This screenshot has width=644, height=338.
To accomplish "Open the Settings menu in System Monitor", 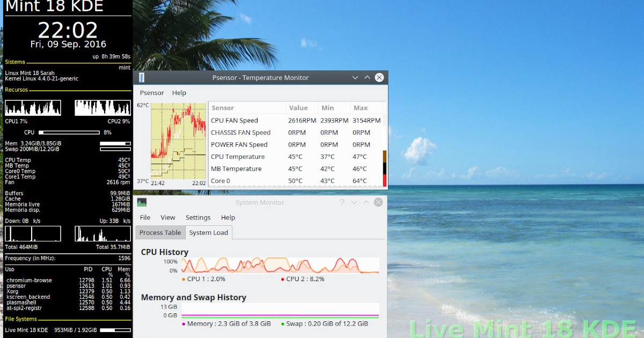I will coord(197,217).
